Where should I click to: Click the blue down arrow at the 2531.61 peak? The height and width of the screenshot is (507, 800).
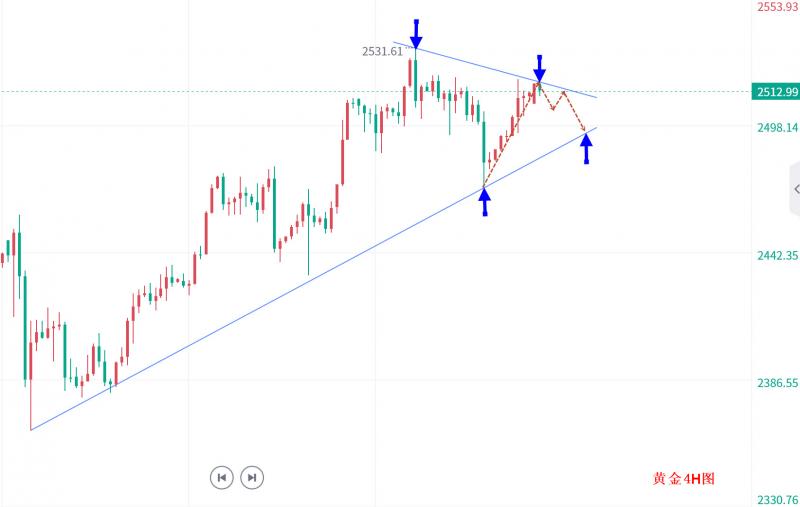pos(416,32)
